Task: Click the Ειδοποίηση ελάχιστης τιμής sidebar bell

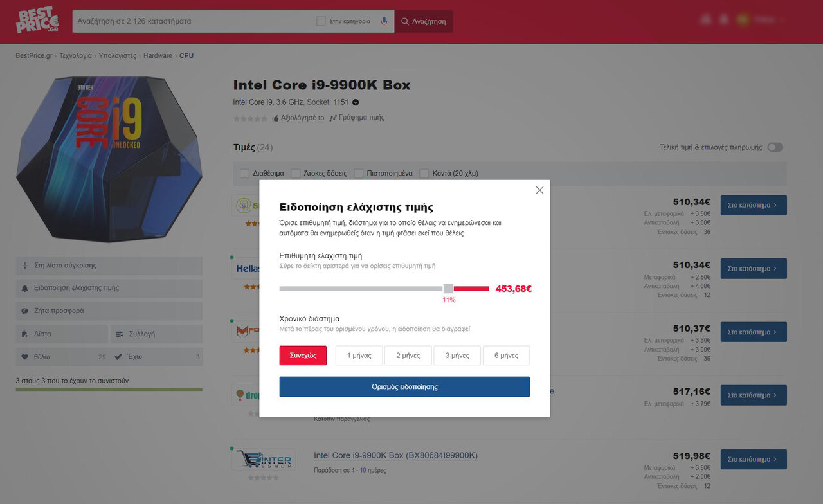Action: 109,288
